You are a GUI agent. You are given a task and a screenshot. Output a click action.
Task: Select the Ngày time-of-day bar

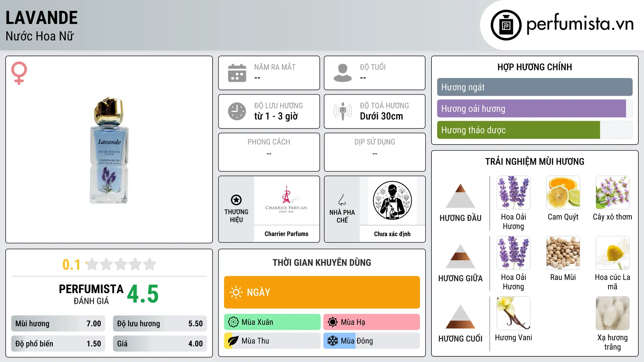322,292
